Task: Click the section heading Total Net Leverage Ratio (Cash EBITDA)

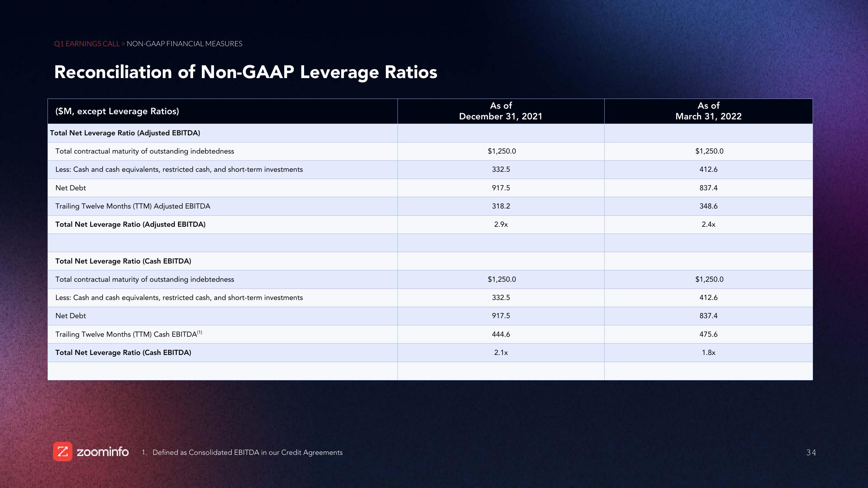Action: click(123, 261)
